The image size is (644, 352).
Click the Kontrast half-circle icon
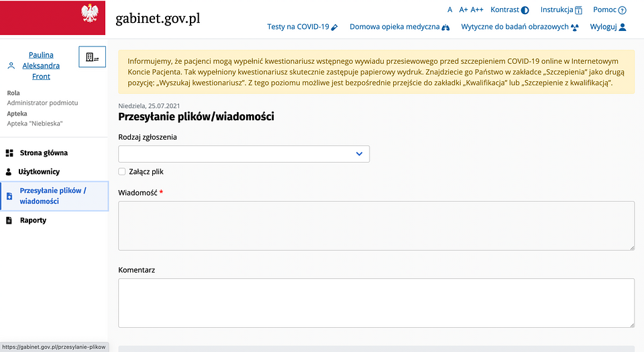click(x=525, y=10)
